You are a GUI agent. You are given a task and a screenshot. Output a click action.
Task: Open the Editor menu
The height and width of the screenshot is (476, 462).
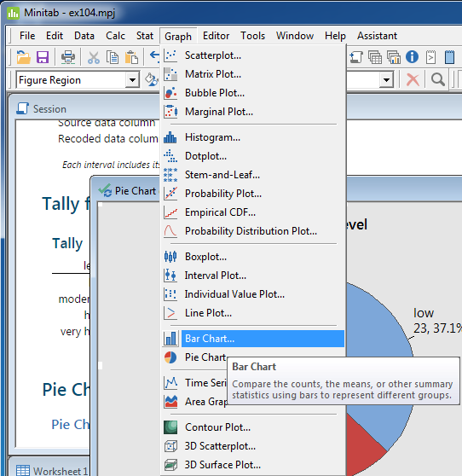[x=216, y=36]
